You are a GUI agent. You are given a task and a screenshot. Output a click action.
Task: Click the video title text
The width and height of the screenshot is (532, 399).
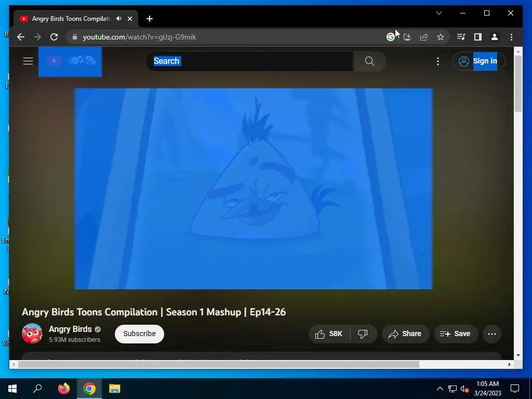(x=154, y=312)
